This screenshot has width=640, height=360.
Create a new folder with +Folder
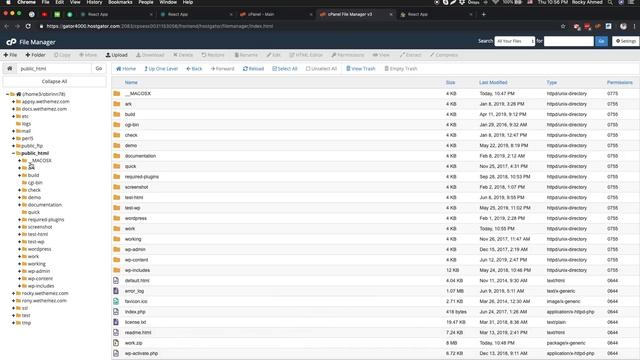pos(35,55)
